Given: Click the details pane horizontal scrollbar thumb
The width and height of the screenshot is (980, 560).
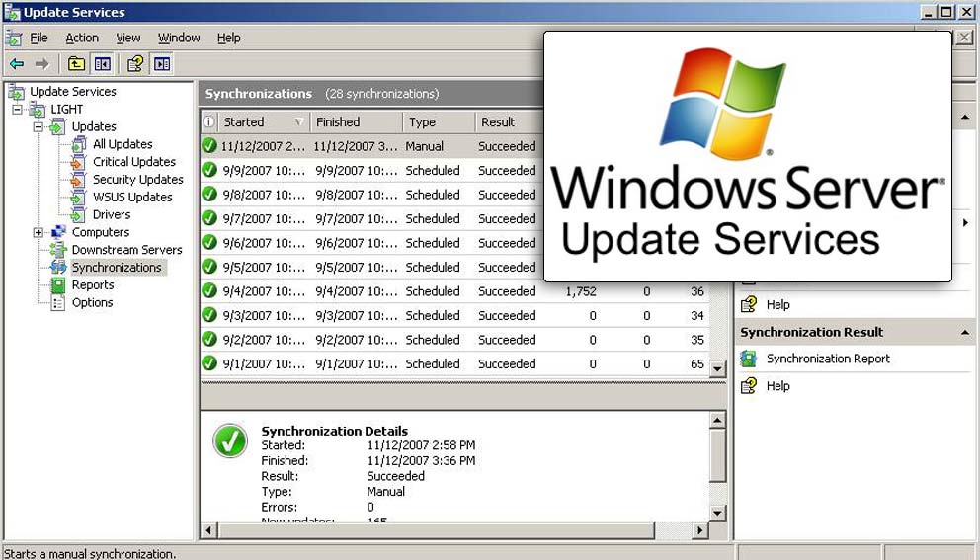Looking at the screenshot, I should click(436, 530).
